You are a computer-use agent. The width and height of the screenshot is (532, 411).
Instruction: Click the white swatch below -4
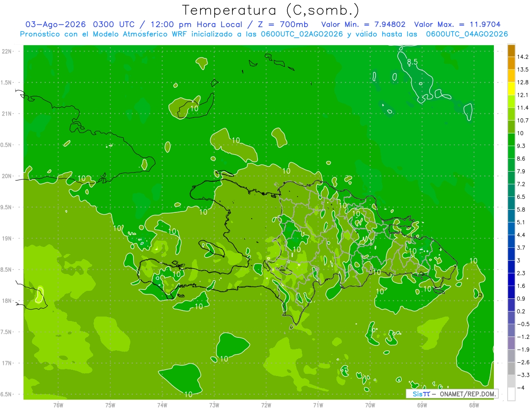click(x=511, y=394)
